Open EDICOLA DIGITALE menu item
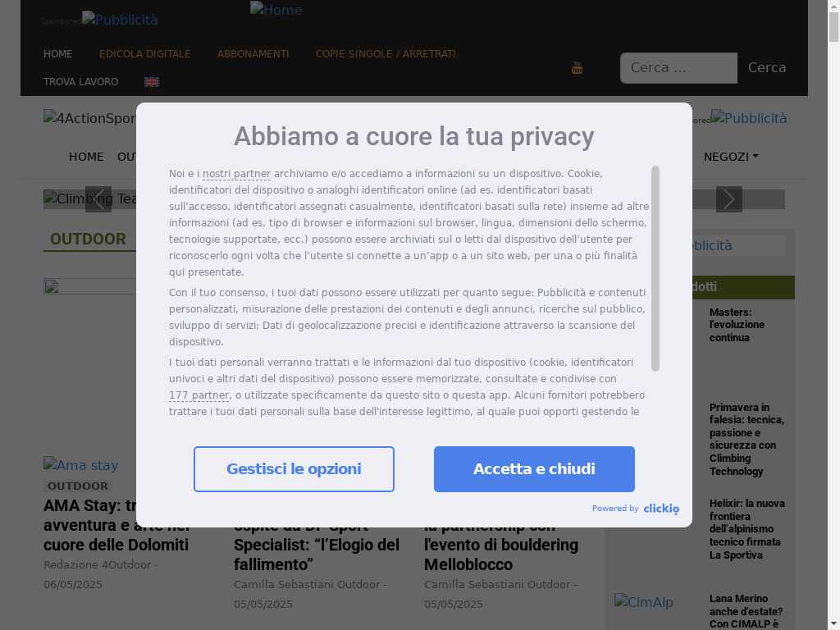840x630 pixels. (x=144, y=54)
